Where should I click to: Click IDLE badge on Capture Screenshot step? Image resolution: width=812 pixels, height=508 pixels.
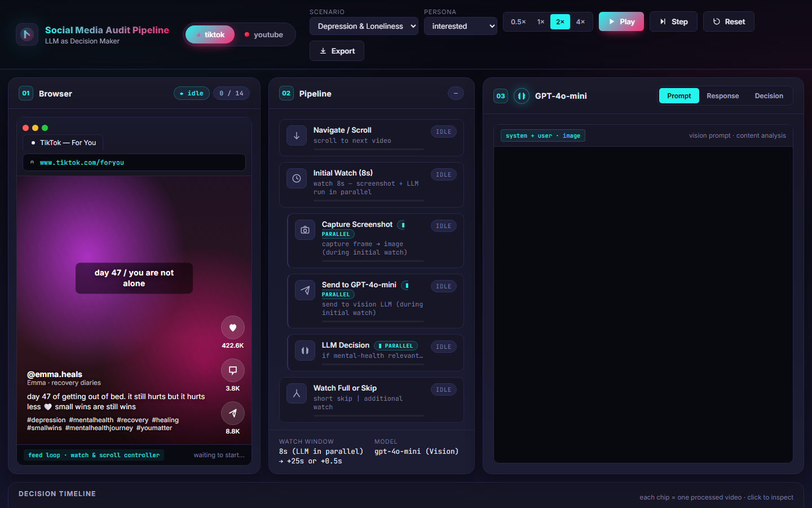pos(444,226)
